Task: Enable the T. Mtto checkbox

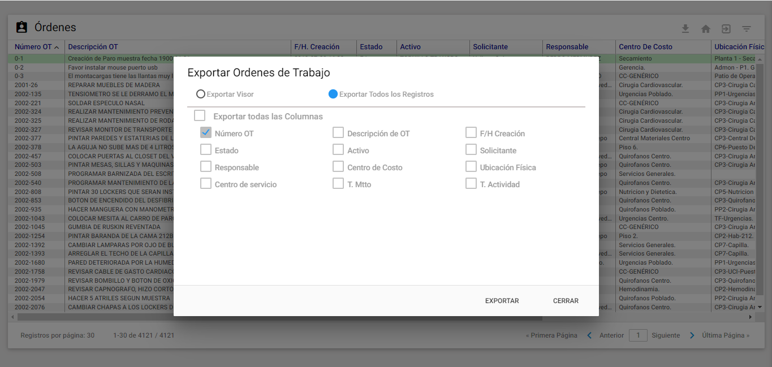Action: coord(338,184)
